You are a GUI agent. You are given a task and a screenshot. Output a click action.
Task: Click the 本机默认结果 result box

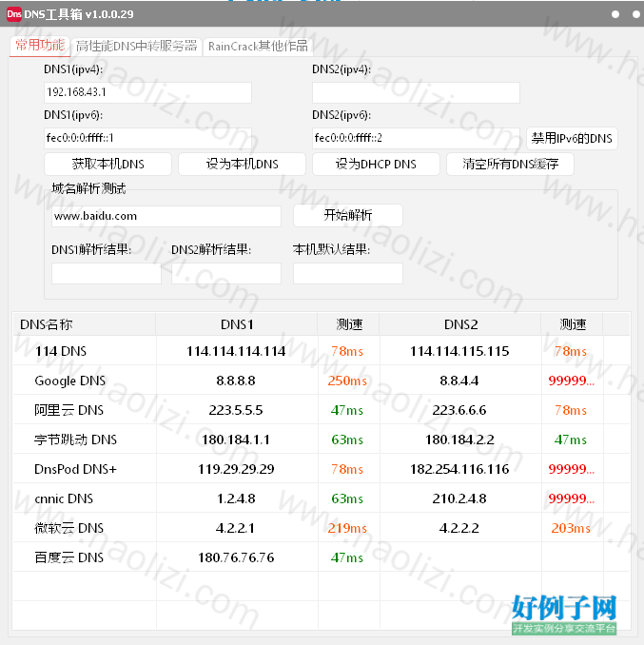(348, 274)
